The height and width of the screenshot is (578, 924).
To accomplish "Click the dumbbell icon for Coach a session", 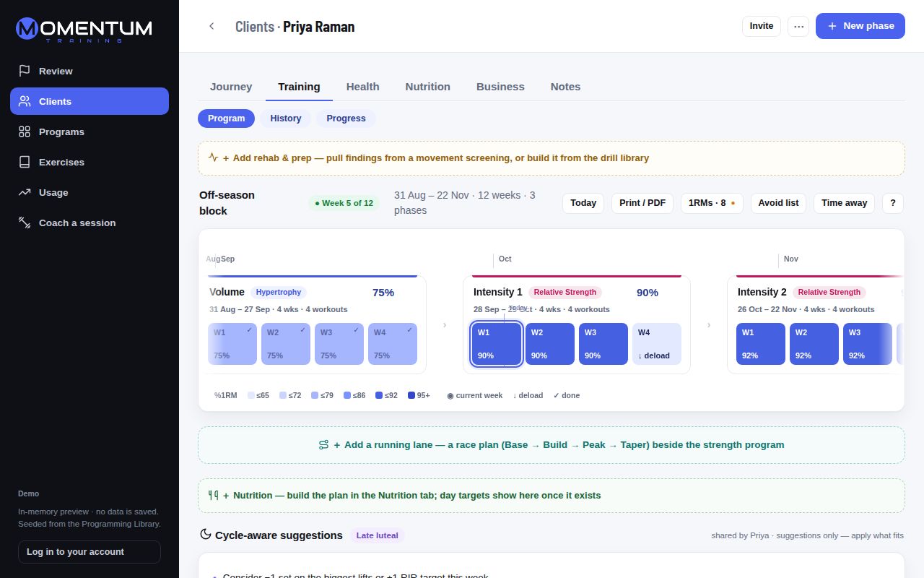I will 25,223.
